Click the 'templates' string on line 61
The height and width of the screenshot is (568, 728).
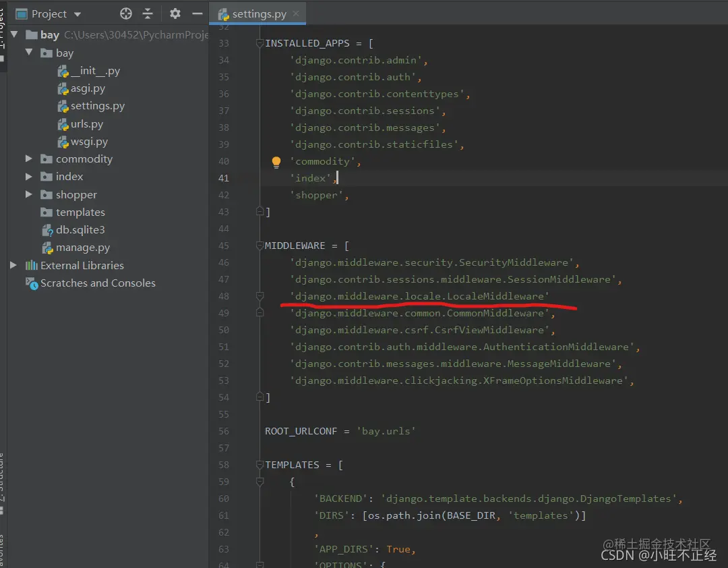[x=541, y=515]
